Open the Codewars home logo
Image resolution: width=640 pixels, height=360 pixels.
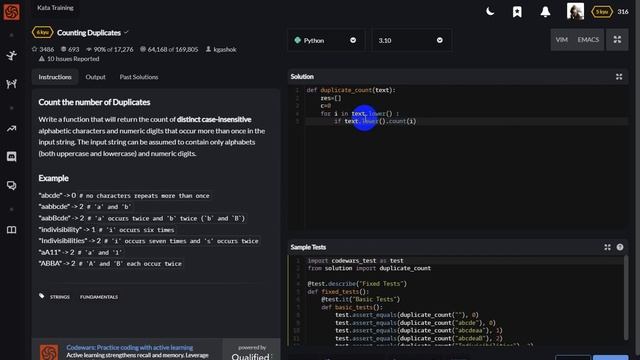point(11,11)
